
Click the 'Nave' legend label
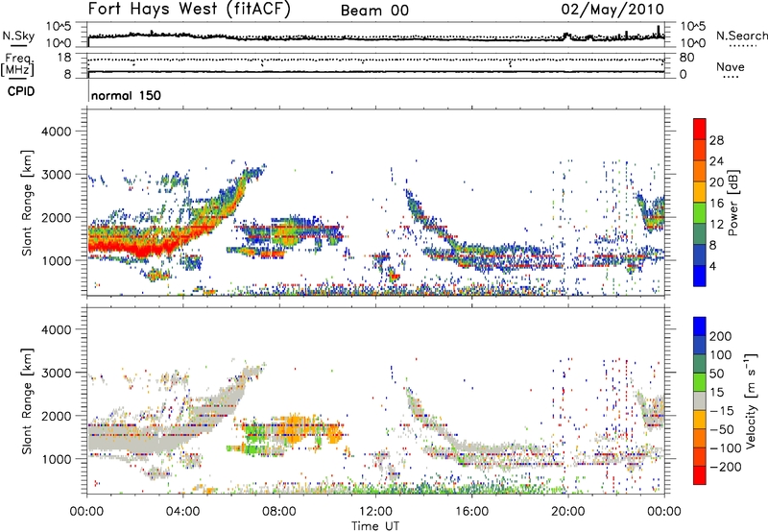click(x=731, y=67)
